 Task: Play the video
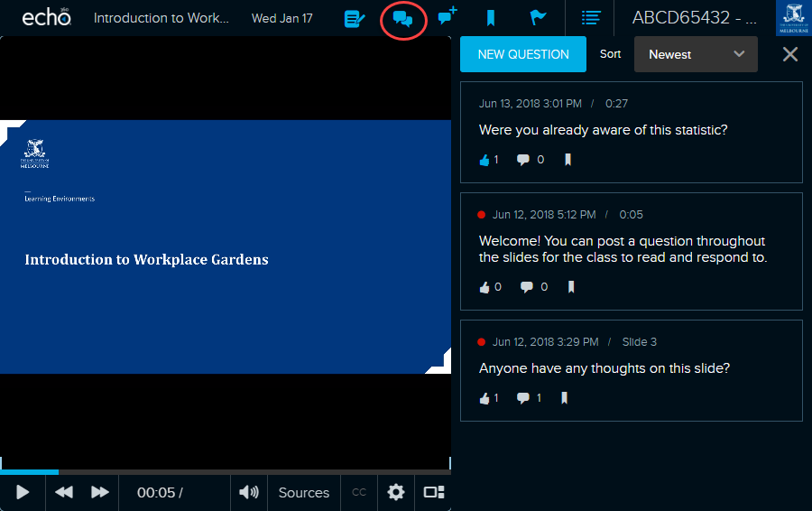pyautogui.click(x=23, y=492)
